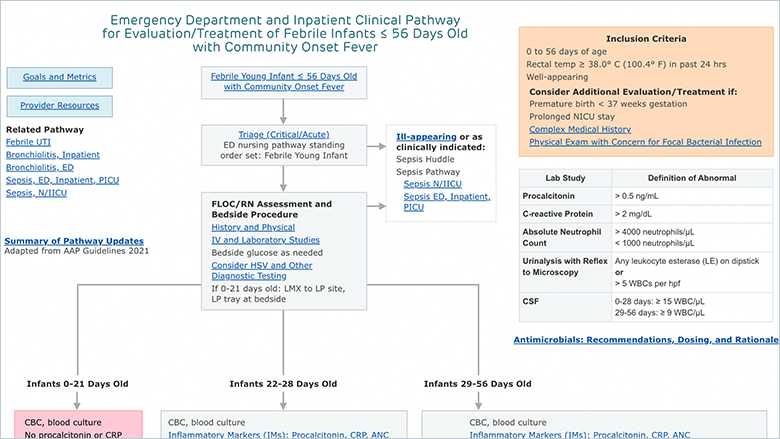780x439 pixels.
Task: Click Inclusion Criteria heading
Action: tap(646, 39)
